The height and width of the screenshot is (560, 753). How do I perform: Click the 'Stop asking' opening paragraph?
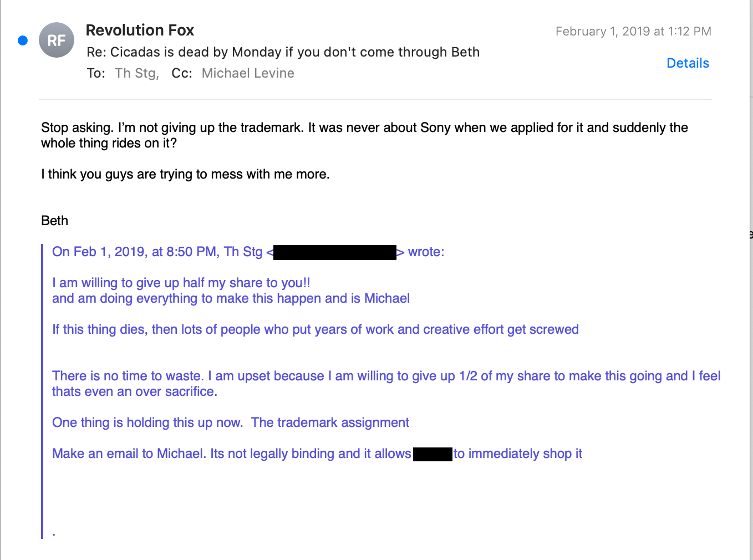point(364,135)
